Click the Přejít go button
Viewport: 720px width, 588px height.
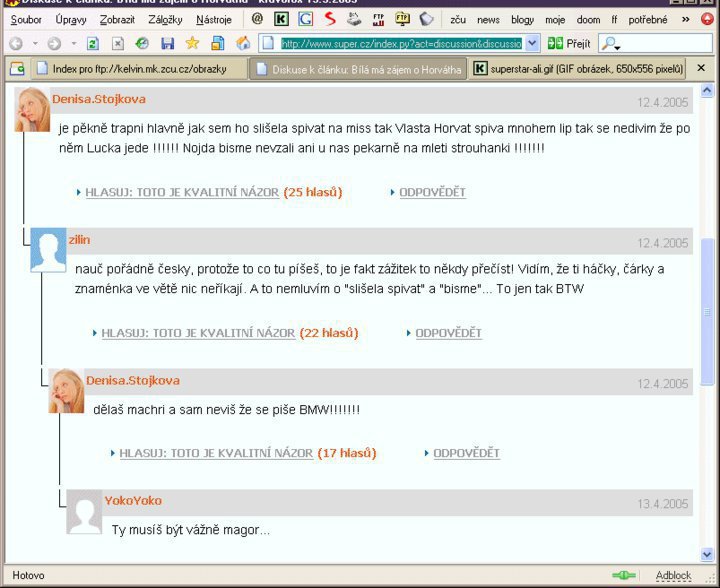pyautogui.click(x=569, y=43)
